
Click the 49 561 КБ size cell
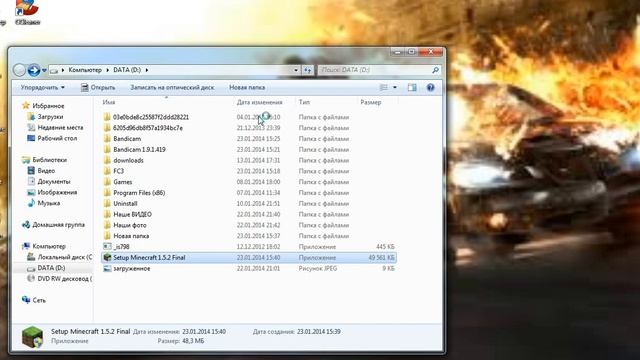[382, 258]
